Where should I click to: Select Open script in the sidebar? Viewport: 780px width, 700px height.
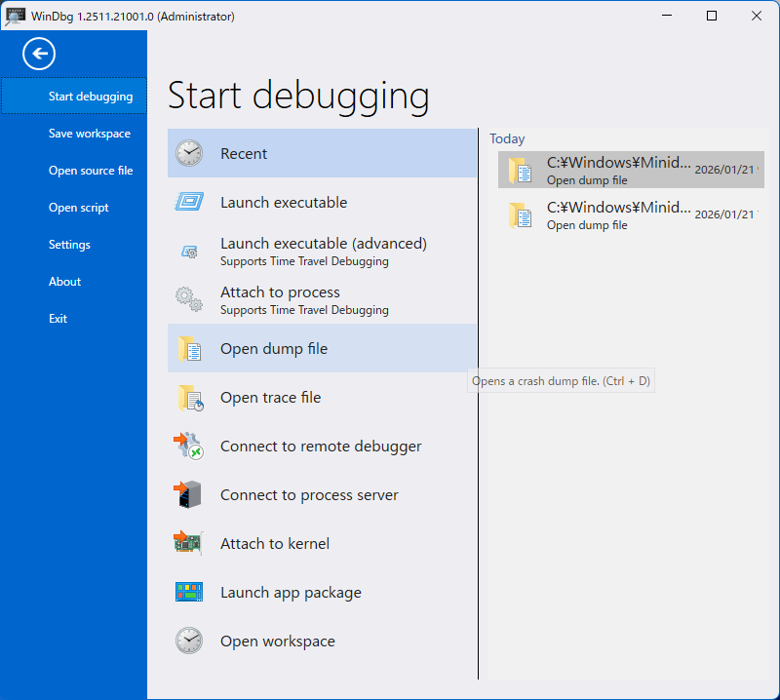point(78,208)
